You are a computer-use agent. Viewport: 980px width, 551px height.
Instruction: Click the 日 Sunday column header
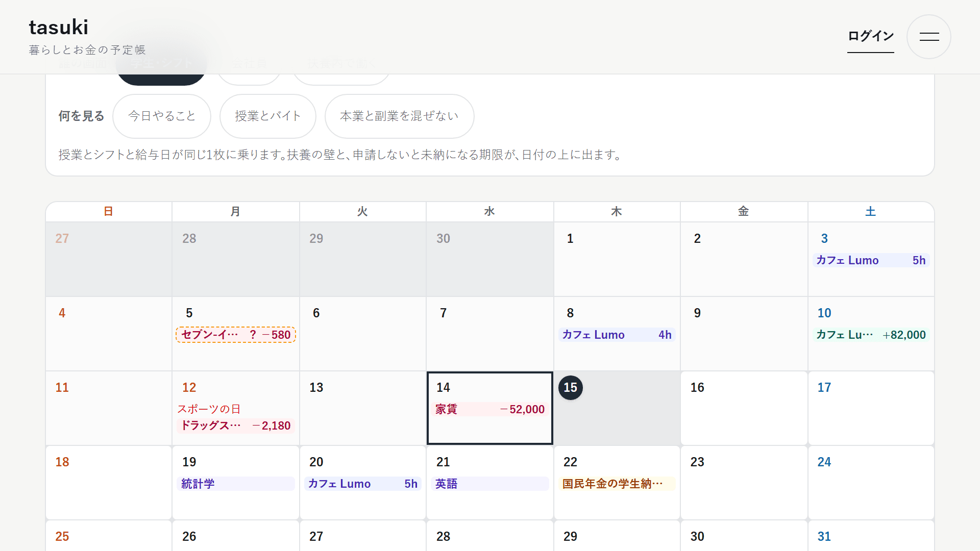(109, 212)
